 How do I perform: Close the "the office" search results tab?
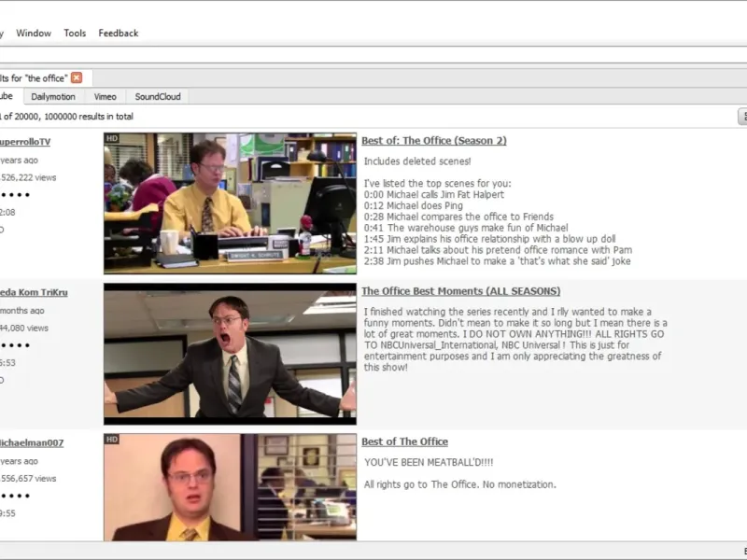(x=77, y=77)
